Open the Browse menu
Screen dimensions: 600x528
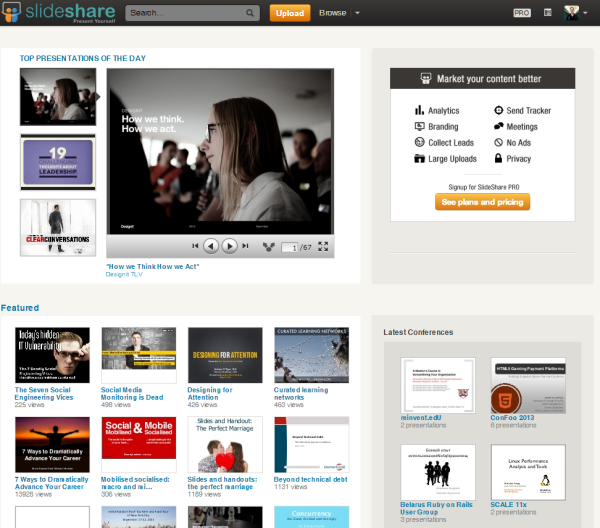[x=333, y=13]
